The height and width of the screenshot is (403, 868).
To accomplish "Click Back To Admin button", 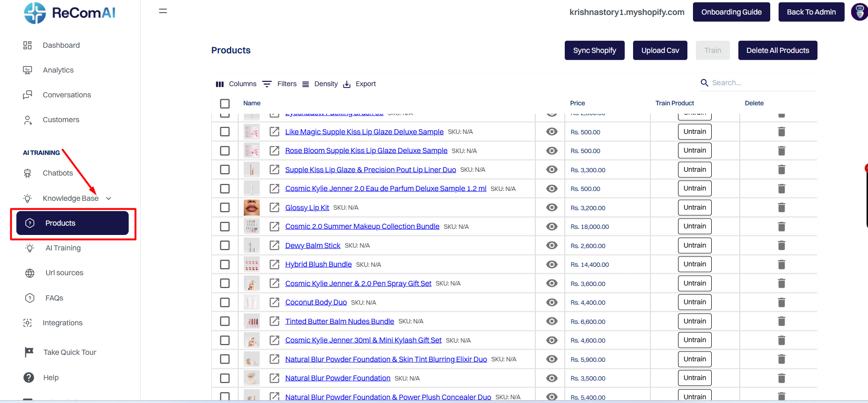I will 811,12.
